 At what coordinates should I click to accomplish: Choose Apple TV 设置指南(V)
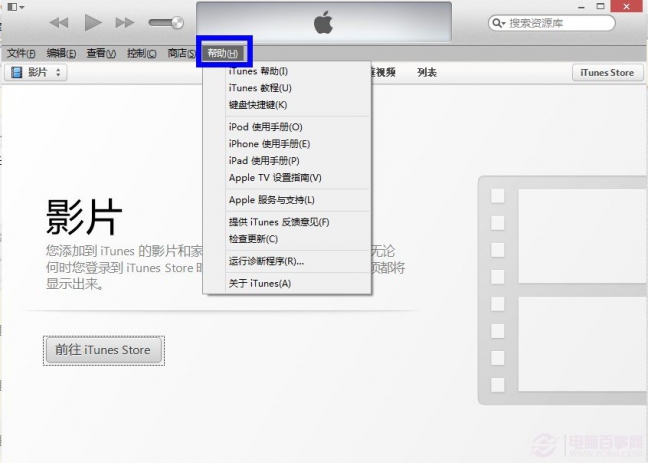click(x=275, y=178)
